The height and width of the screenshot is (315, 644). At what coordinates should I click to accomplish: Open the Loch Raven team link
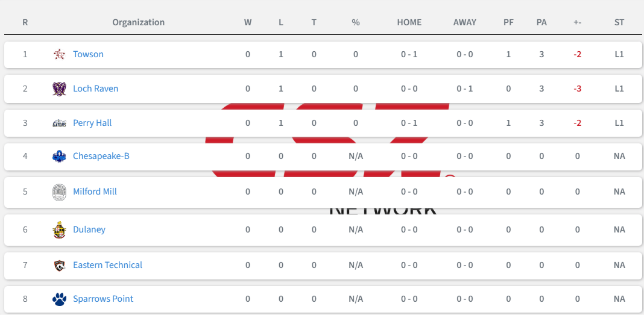pyautogui.click(x=96, y=89)
